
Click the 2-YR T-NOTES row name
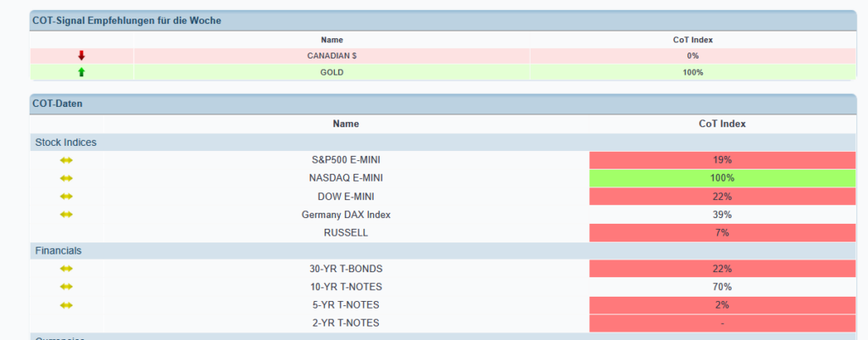346,323
